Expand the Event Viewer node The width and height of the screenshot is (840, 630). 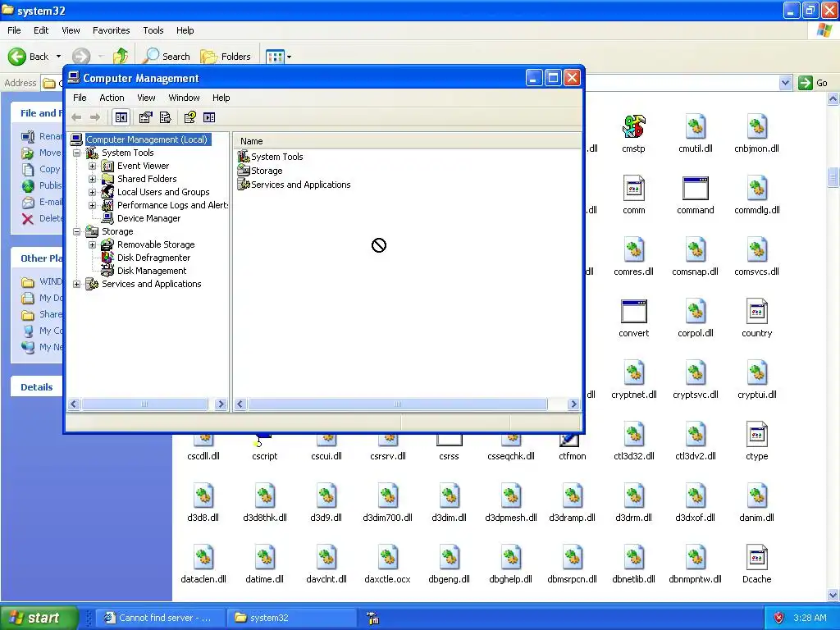[92, 166]
